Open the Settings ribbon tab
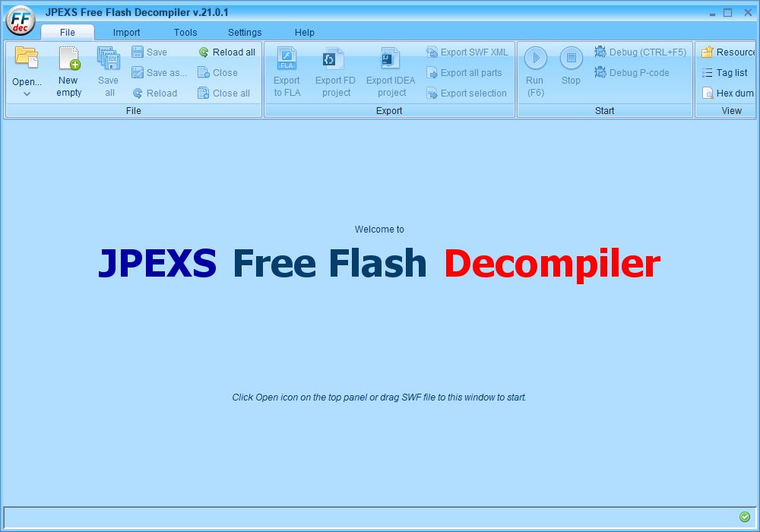Screen dimensions: 760x532 245,33
